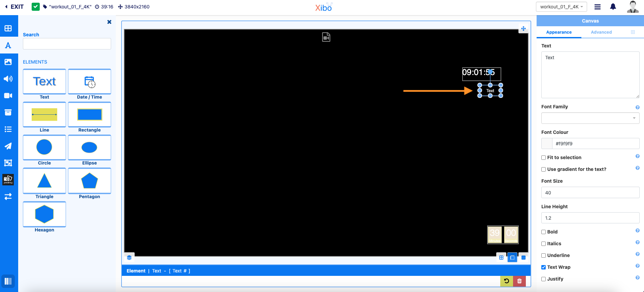Click the yellow undo button
The width and height of the screenshot is (644, 292).
[x=506, y=281]
